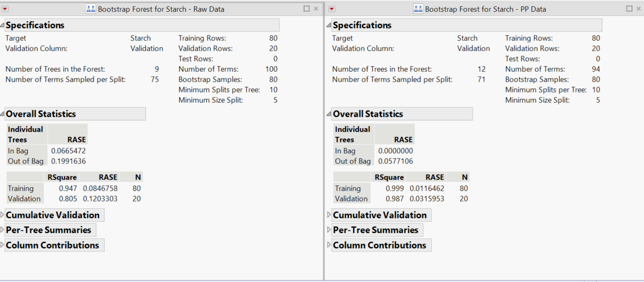Close the PP Data report window
This screenshot has height=282, width=644.
[x=638, y=9]
